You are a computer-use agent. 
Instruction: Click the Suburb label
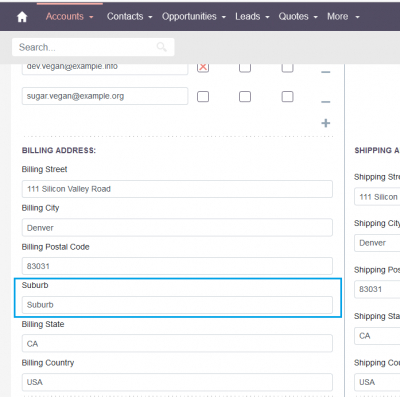(x=35, y=285)
